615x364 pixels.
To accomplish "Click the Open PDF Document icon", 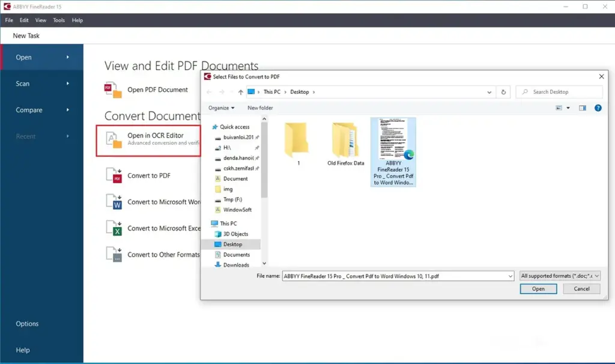I will pyautogui.click(x=112, y=89).
